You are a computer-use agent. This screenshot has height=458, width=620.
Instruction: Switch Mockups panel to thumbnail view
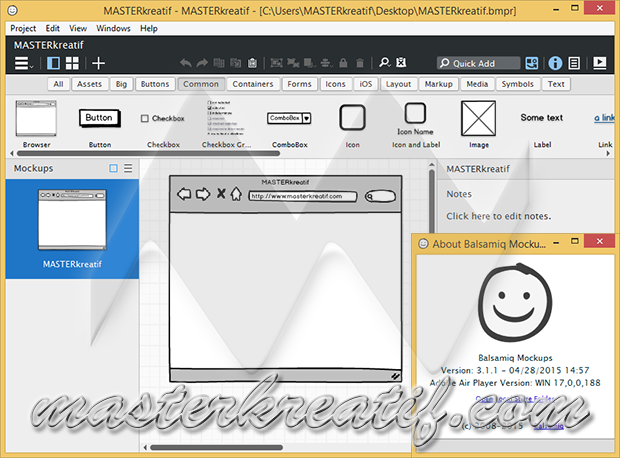coord(113,168)
